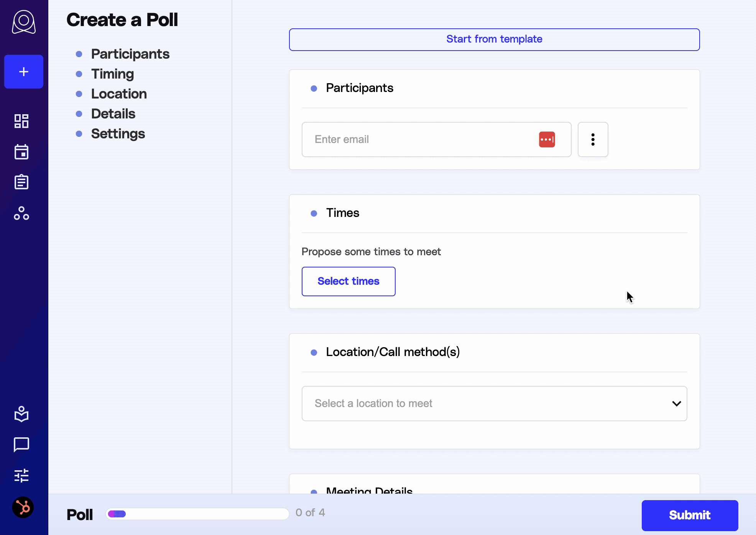Viewport: 756px width, 535px height.
Task: Open the clipboard list icon
Action: pyautogui.click(x=21, y=182)
